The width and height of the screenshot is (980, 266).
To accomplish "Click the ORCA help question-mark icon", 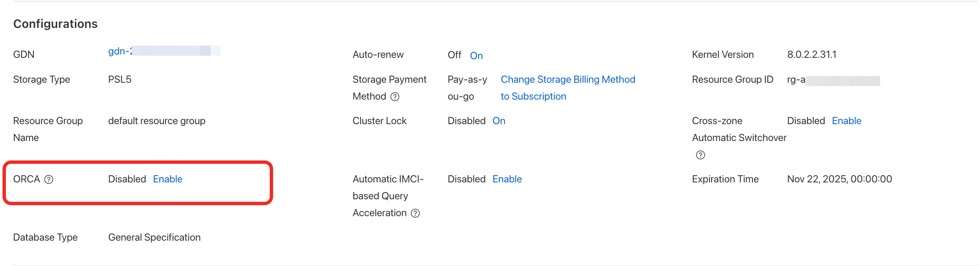I will tap(49, 179).
